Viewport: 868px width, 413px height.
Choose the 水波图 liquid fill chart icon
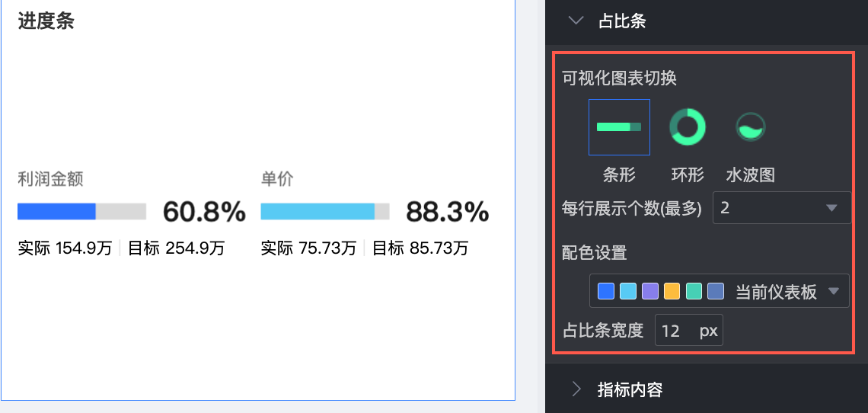pos(750,127)
